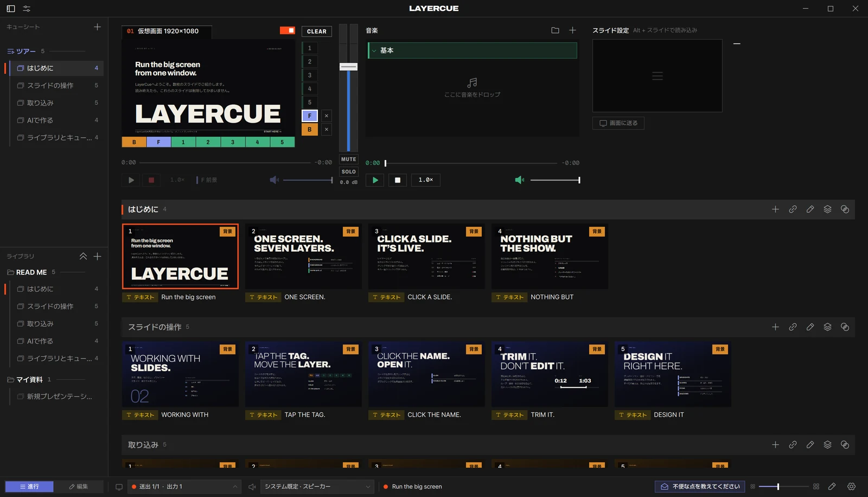Enable SOLO on the mixer channel
The height and width of the screenshot is (497, 868).
(349, 171)
